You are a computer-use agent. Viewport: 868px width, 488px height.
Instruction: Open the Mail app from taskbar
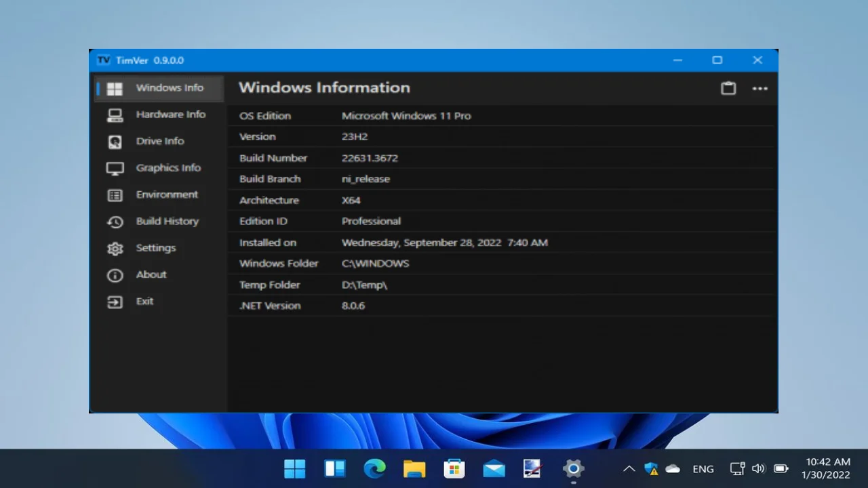494,468
